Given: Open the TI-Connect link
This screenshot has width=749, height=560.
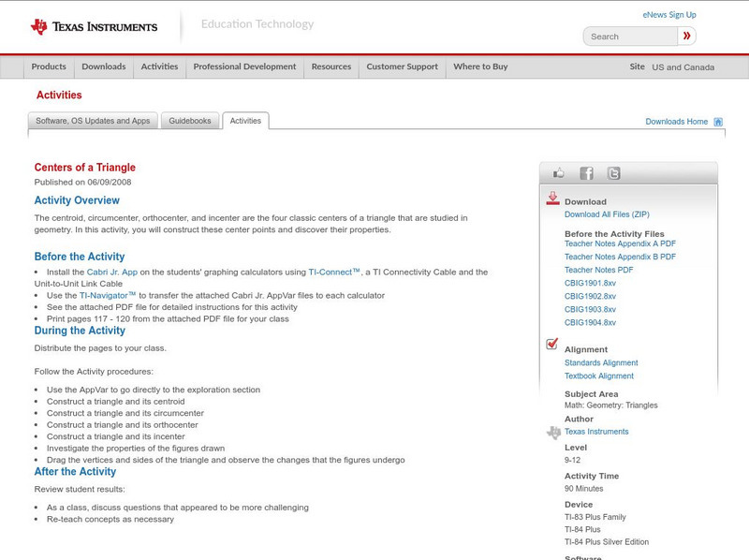Looking at the screenshot, I should click(x=334, y=272).
